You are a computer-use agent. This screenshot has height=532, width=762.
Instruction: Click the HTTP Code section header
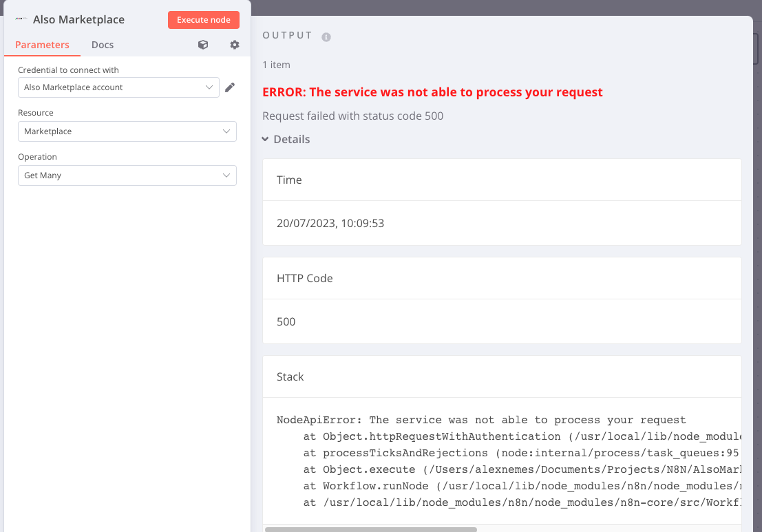(x=304, y=279)
